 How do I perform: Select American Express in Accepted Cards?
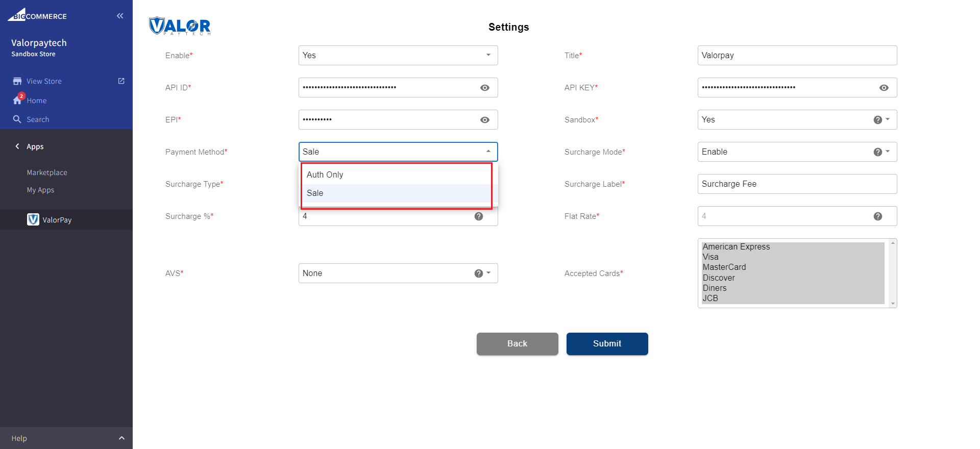point(793,247)
